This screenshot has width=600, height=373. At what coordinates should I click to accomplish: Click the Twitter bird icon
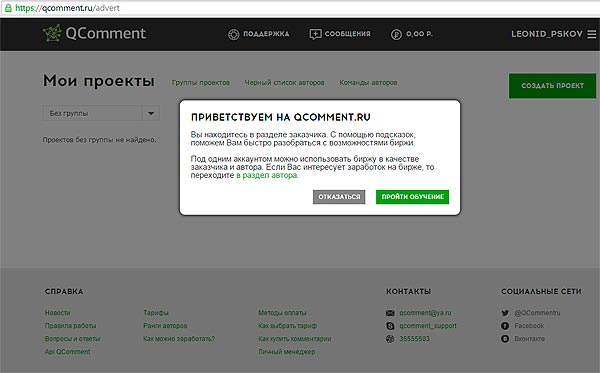505,313
